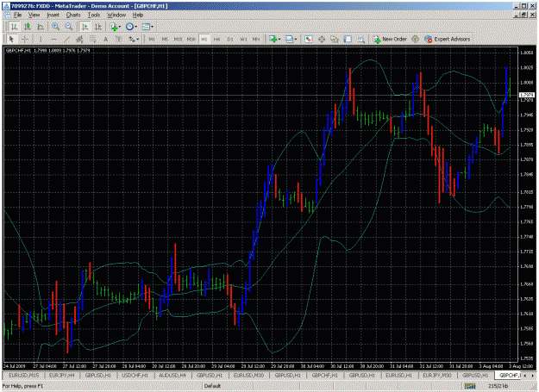The image size is (539, 392).
Task: Switch to EURJPY,H4 chart tab
Action: pyautogui.click(x=61, y=376)
